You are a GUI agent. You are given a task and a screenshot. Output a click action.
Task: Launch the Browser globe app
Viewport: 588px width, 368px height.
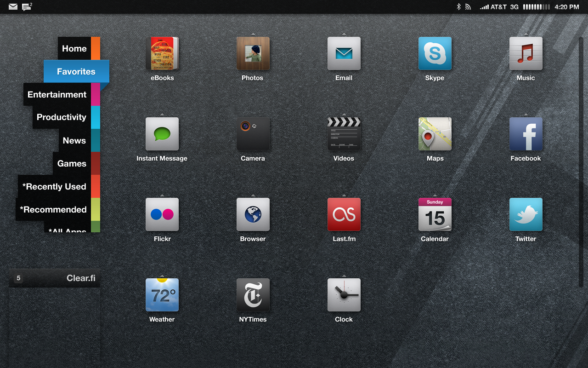[253, 214]
